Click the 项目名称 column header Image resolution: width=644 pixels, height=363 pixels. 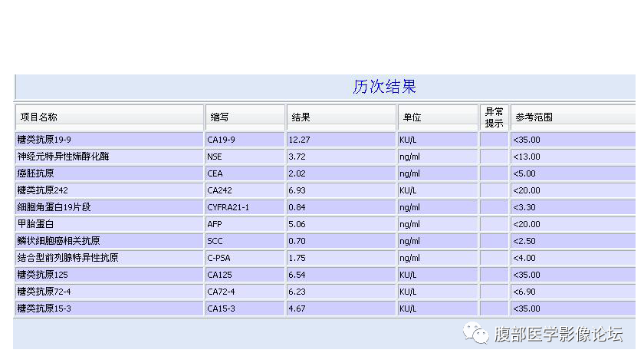(110, 117)
